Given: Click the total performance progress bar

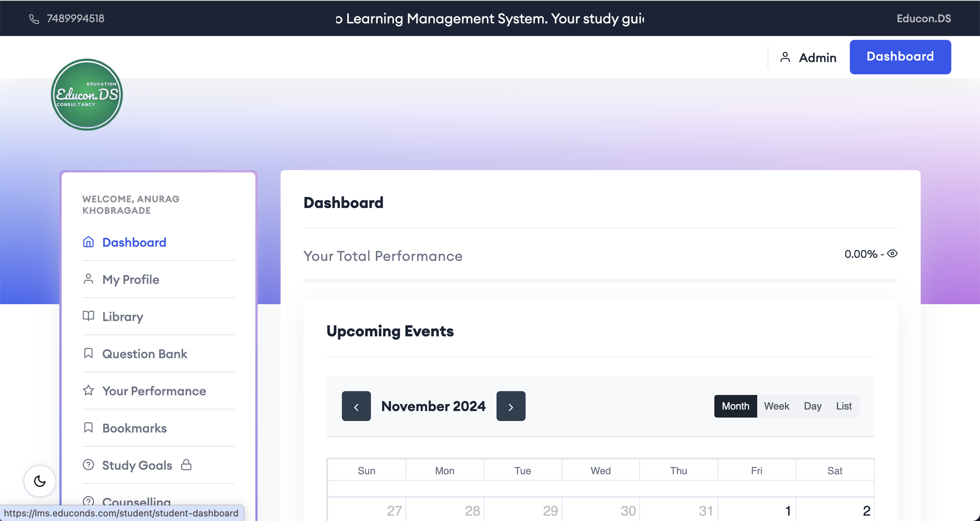Looking at the screenshot, I should point(601,281).
